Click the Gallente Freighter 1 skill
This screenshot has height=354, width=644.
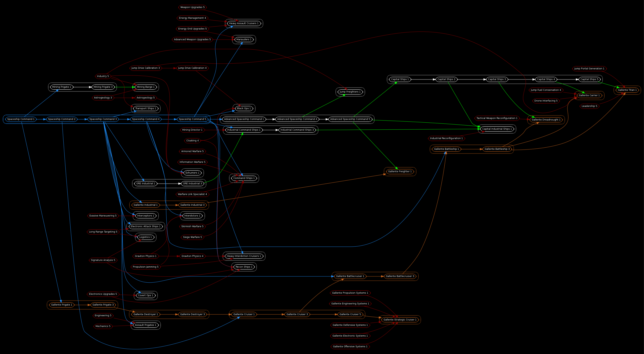tap(400, 171)
